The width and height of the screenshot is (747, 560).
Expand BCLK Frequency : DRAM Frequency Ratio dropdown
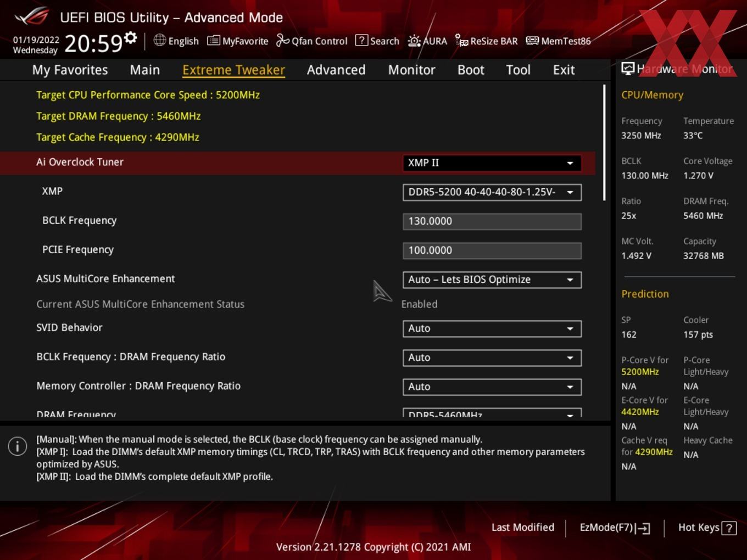492,357
